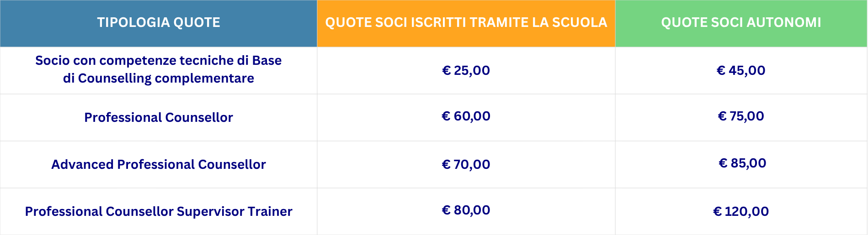Image resolution: width=868 pixels, height=235 pixels.
Task: Select the € 85,00 price cell
Action: pyautogui.click(x=742, y=163)
